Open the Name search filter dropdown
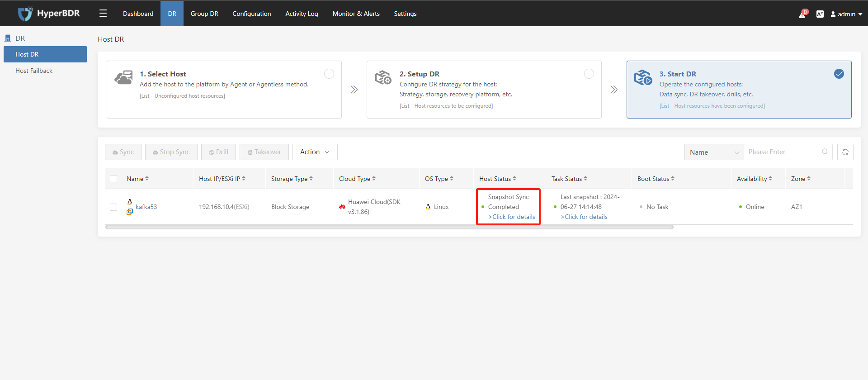 [714, 152]
